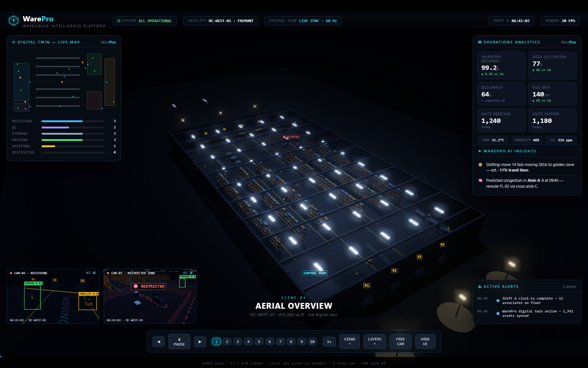The image size is (588, 368).
Task: Open the Layers dropdown
Action: click(375, 342)
